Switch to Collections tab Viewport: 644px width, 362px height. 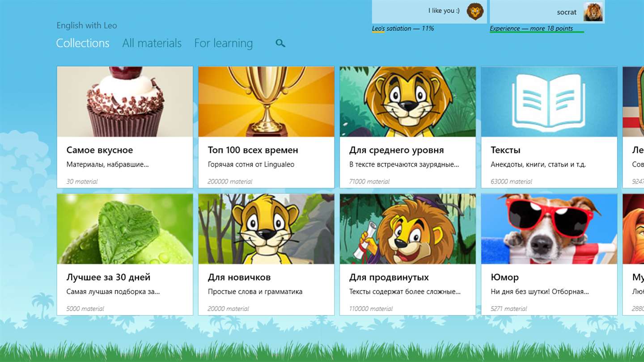coord(83,43)
